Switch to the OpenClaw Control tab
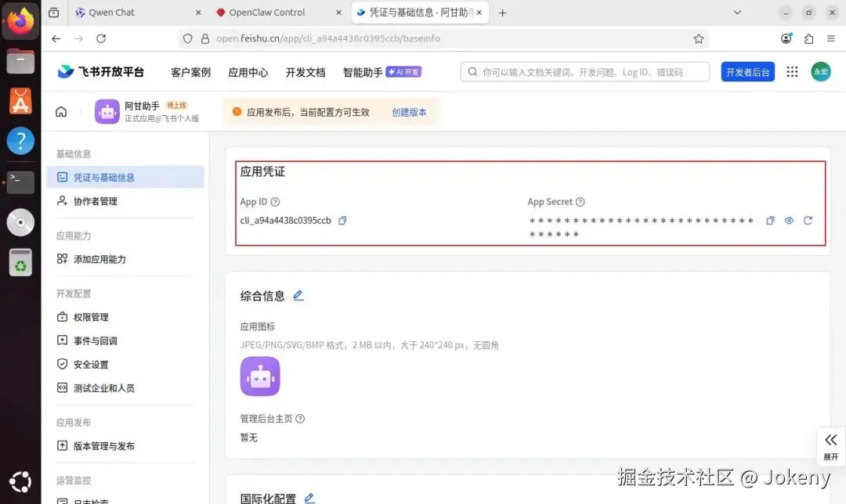Viewport: 846px width, 504px height. [x=278, y=13]
